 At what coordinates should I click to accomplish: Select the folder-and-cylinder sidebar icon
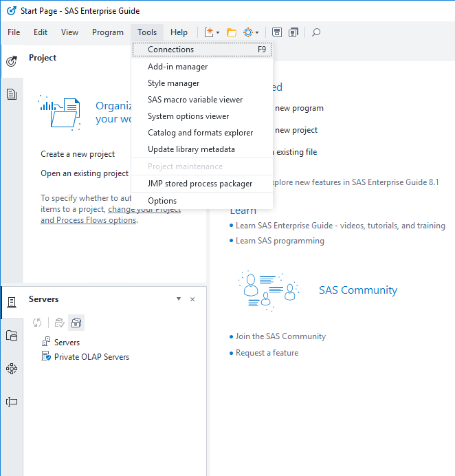coord(12,336)
